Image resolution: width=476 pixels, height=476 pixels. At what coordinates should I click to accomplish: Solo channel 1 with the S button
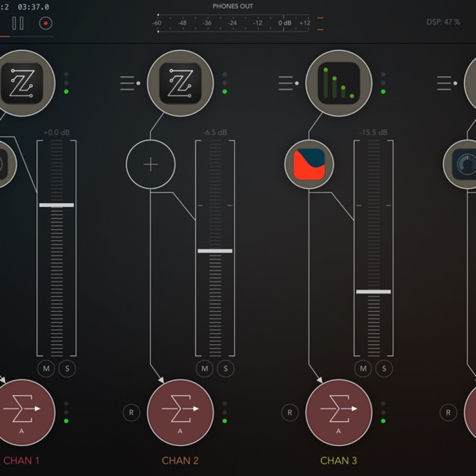(x=67, y=369)
